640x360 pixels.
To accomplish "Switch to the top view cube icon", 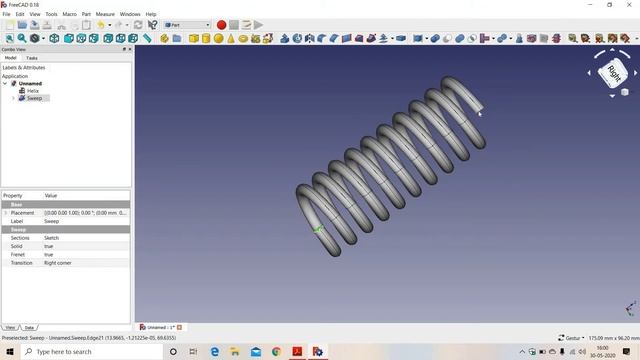I will tap(81, 38).
